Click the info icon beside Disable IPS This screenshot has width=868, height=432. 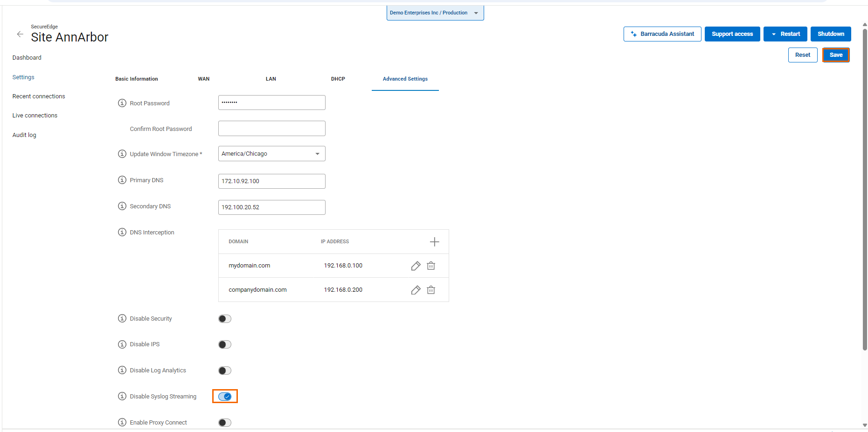coord(122,344)
